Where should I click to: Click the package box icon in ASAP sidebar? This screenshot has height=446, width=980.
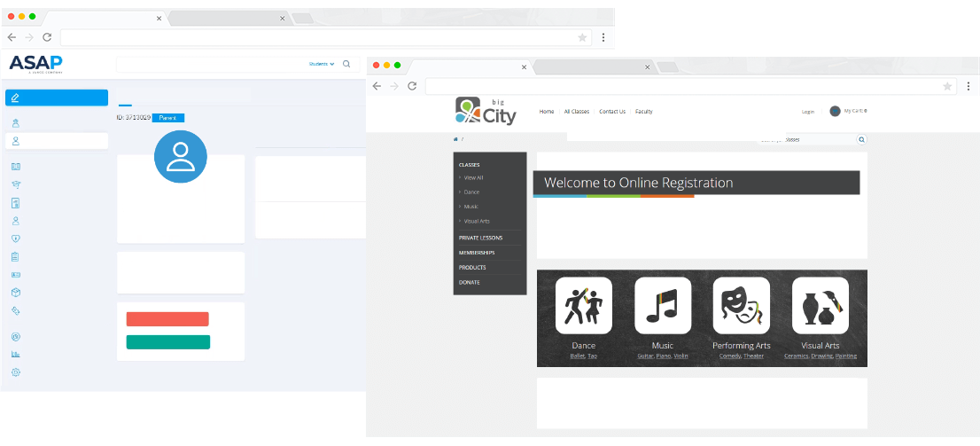(x=16, y=292)
